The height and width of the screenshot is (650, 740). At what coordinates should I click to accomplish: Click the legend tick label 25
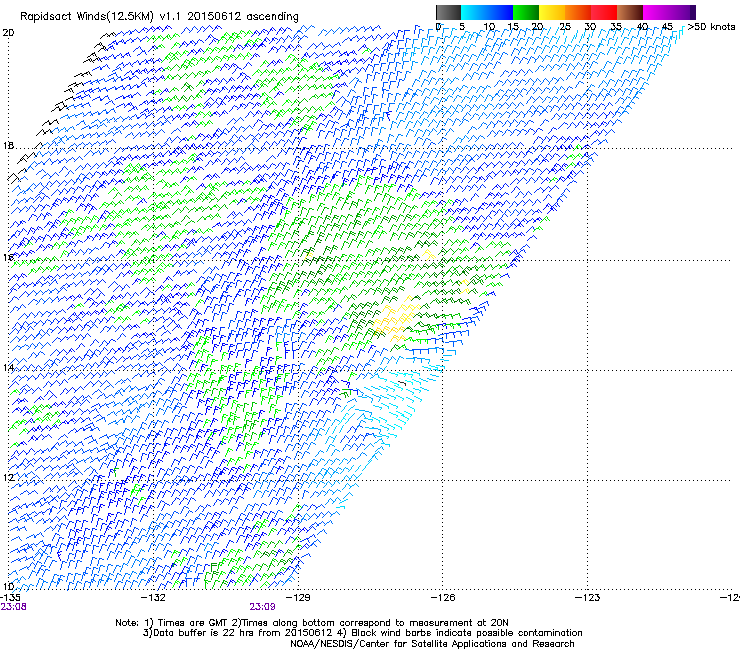565,27
